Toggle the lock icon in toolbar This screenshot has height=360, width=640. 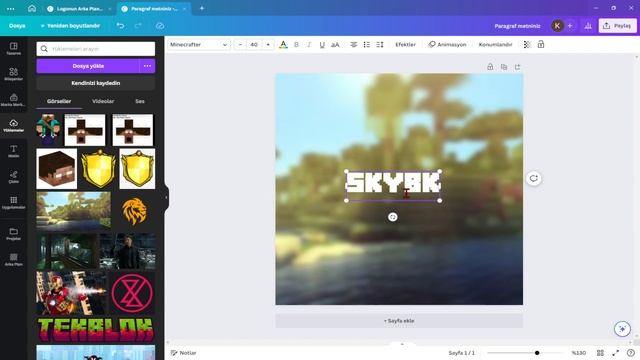[541, 44]
